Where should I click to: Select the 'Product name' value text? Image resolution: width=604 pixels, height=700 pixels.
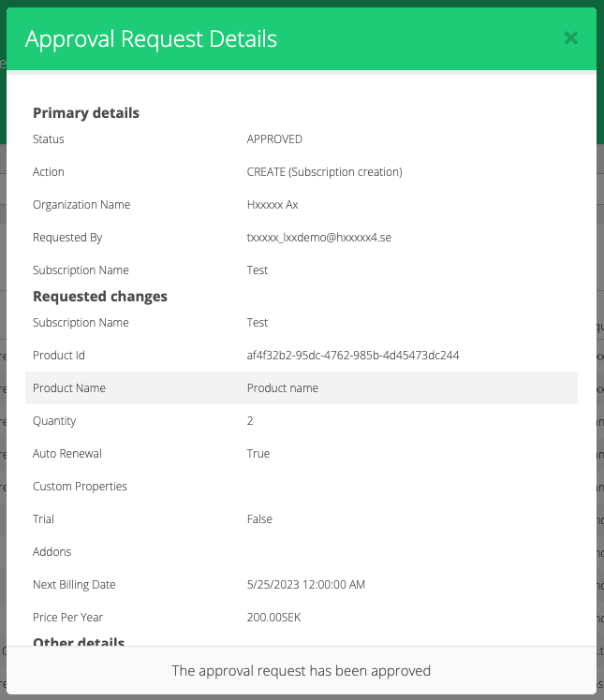click(x=282, y=388)
